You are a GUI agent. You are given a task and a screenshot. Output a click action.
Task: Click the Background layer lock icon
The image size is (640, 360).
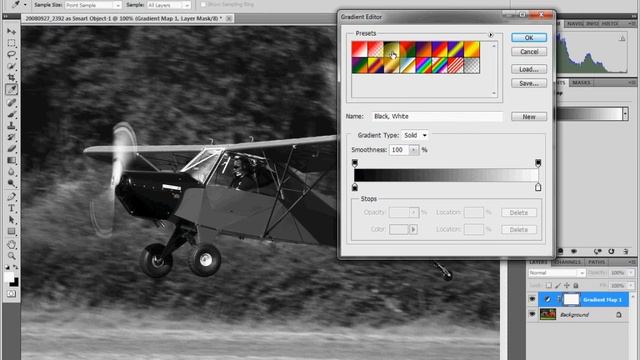619,315
